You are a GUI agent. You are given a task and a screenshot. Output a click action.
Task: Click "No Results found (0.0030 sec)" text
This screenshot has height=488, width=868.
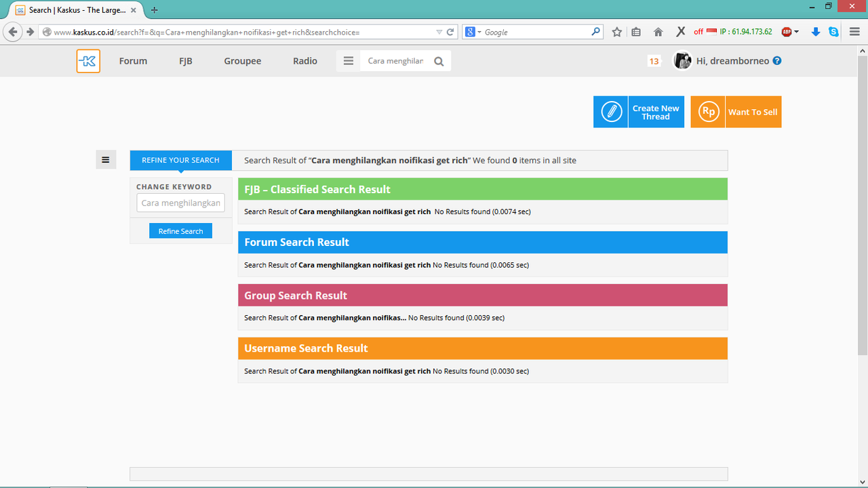481,371
